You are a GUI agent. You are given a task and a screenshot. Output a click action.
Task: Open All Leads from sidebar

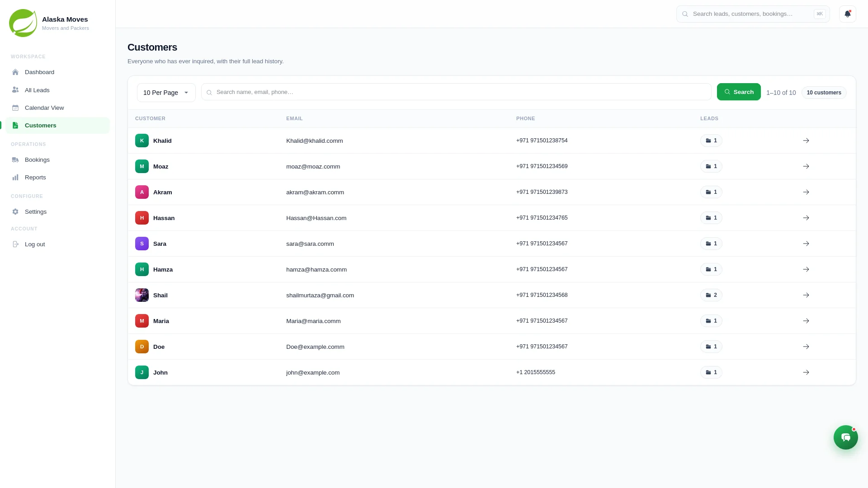(57, 90)
